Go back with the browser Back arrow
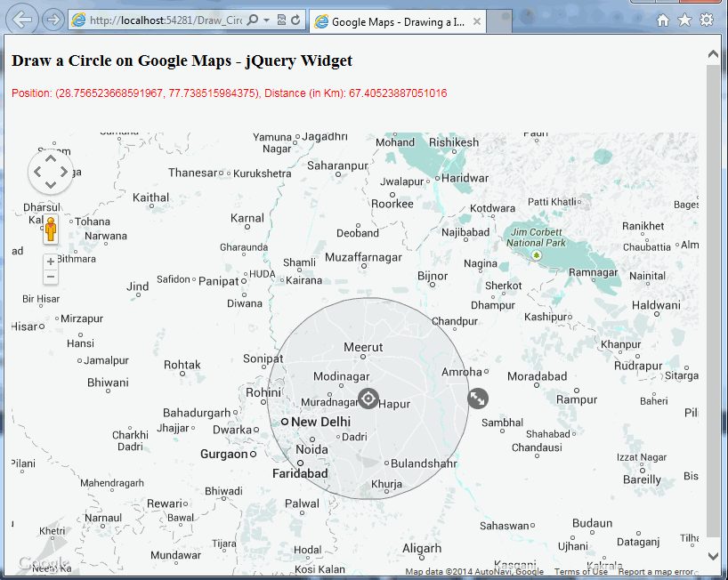This screenshot has width=728, height=580. point(22,20)
